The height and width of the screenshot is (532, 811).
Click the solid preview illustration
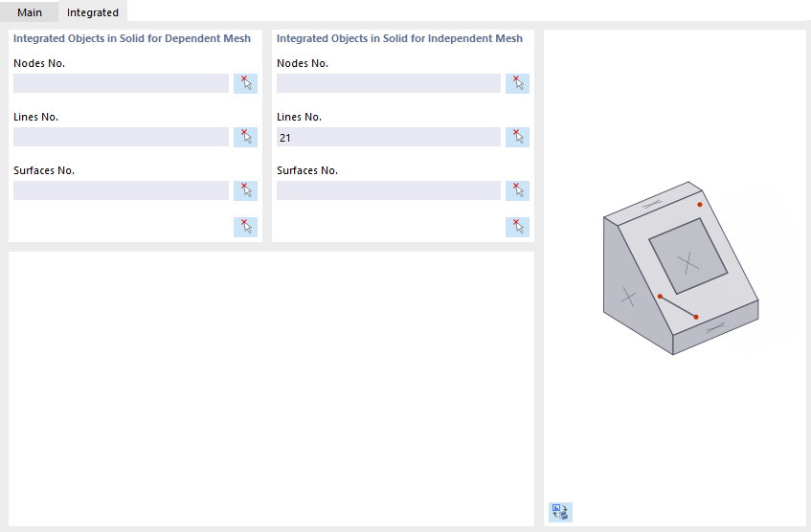681,268
